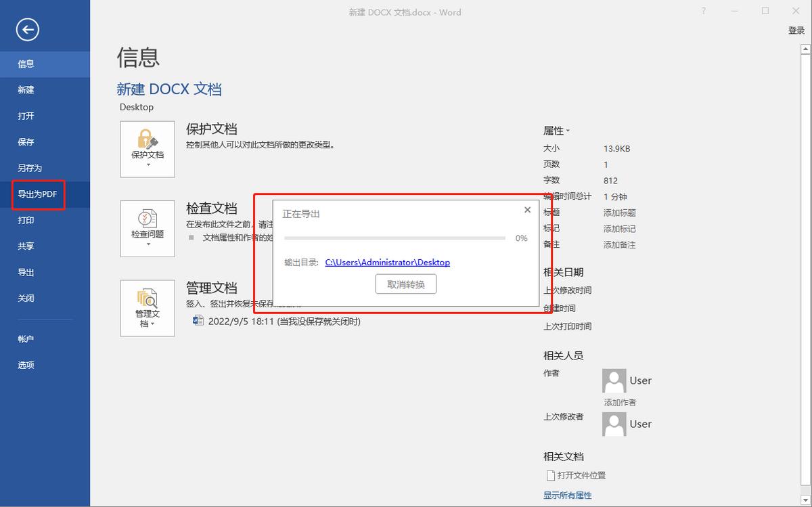The height and width of the screenshot is (507, 812).
Task: Close the 正在导出 export dialog
Action: pos(527,210)
